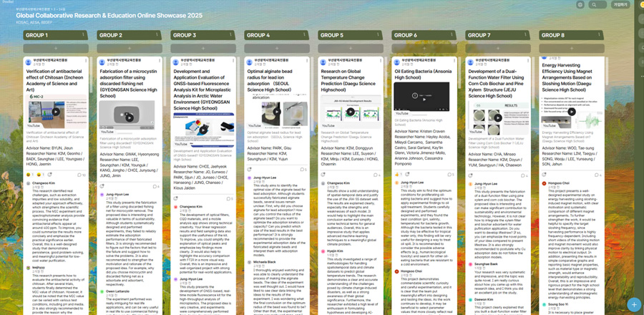The width and height of the screenshot is (644, 315).
Task: Click the blue add post floating button
Action: click(633, 304)
